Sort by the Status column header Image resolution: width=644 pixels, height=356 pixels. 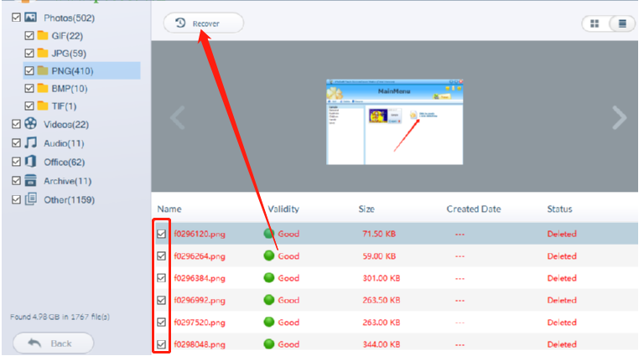tap(559, 209)
